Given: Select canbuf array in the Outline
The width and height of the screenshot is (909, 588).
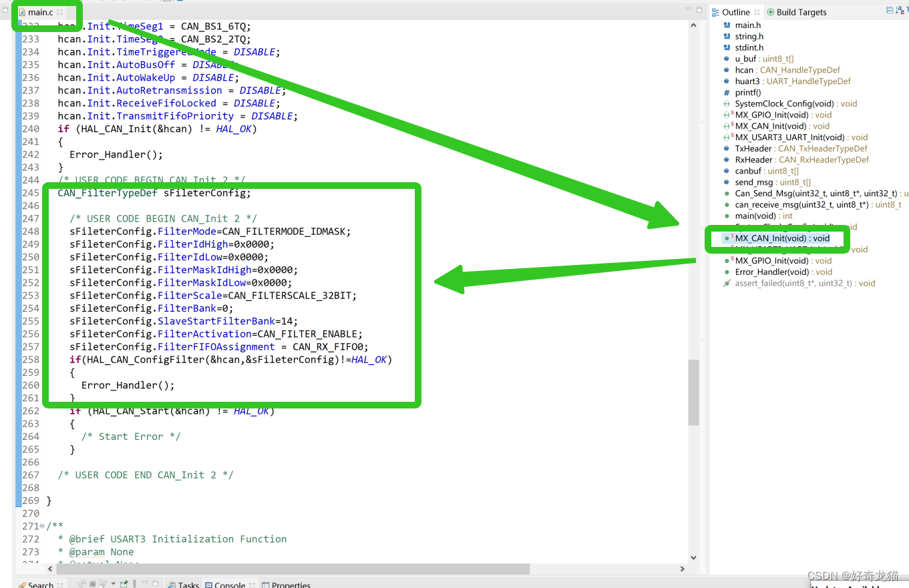Looking at the screenshot, I should coord(761,171).
